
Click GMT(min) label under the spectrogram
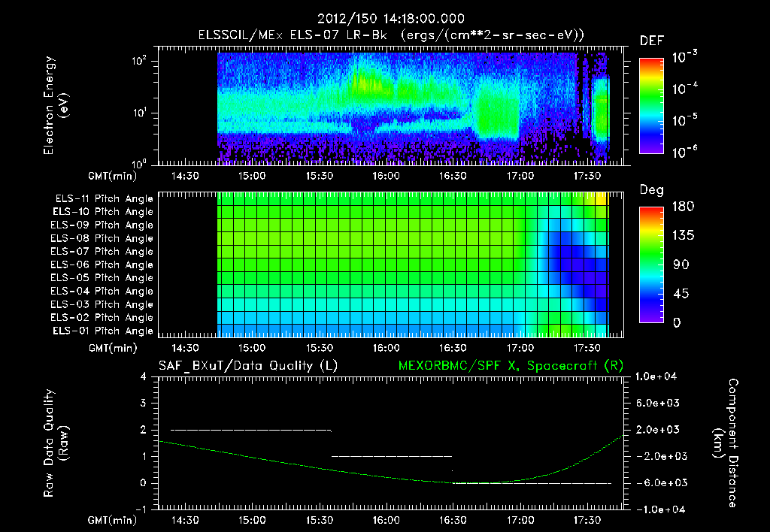(x=113, y=176)
